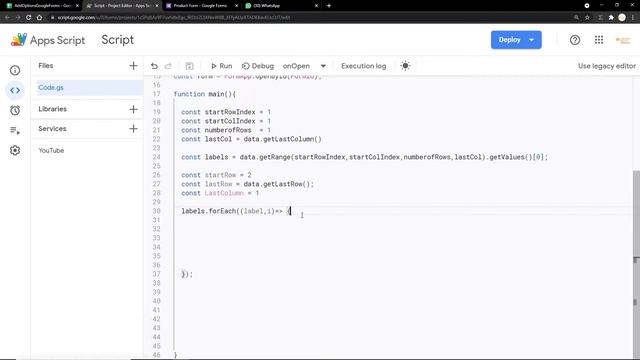640x360 pixels.
Task: Click the browser address bar
Action: click(310, 18)
